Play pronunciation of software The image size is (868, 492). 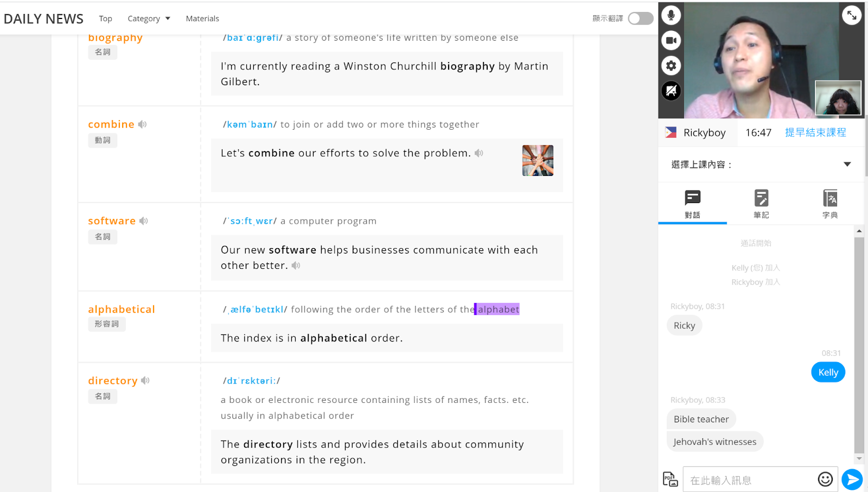(x=144, y=221)
